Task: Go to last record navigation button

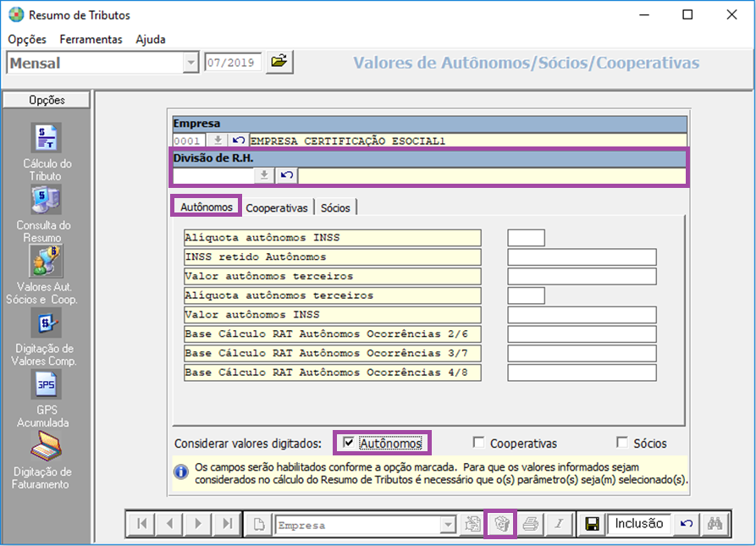Action: pyautogui.click(x=227, y=523)
